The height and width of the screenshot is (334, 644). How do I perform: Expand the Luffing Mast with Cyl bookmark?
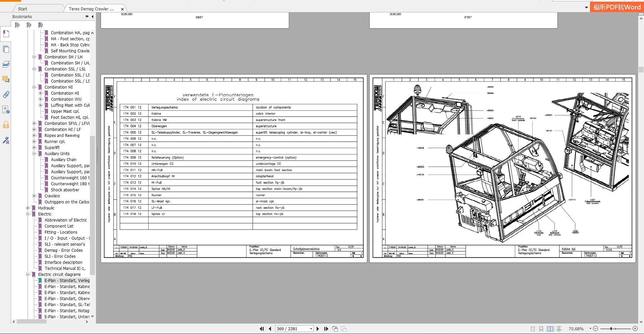pos(40,105)
